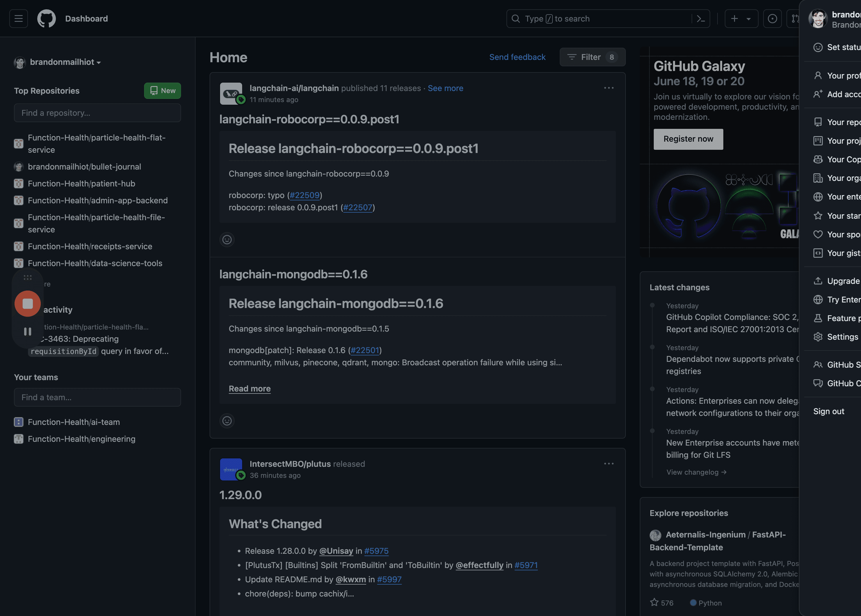The height and width of the screenshot is (616, 861).
Task: Focus the Find a team field
Action: [97, 397]
